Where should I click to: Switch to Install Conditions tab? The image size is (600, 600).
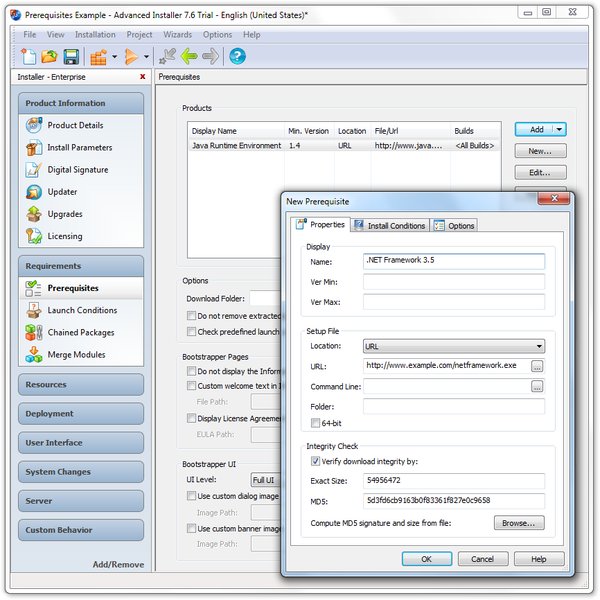(390, 225)
